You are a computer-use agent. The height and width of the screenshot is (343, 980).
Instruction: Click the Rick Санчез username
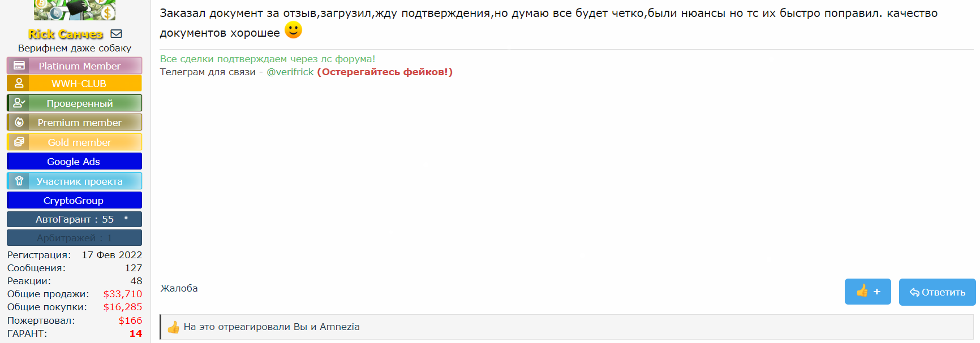65,34
